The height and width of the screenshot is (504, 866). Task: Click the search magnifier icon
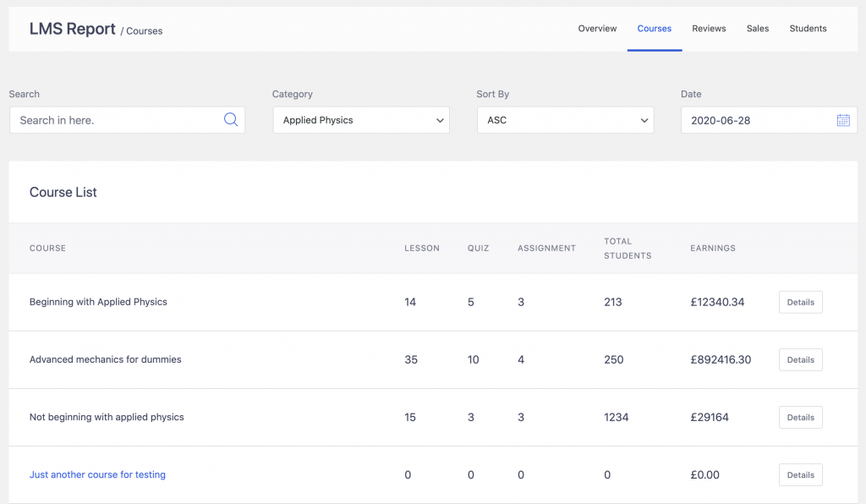(230, 119)
